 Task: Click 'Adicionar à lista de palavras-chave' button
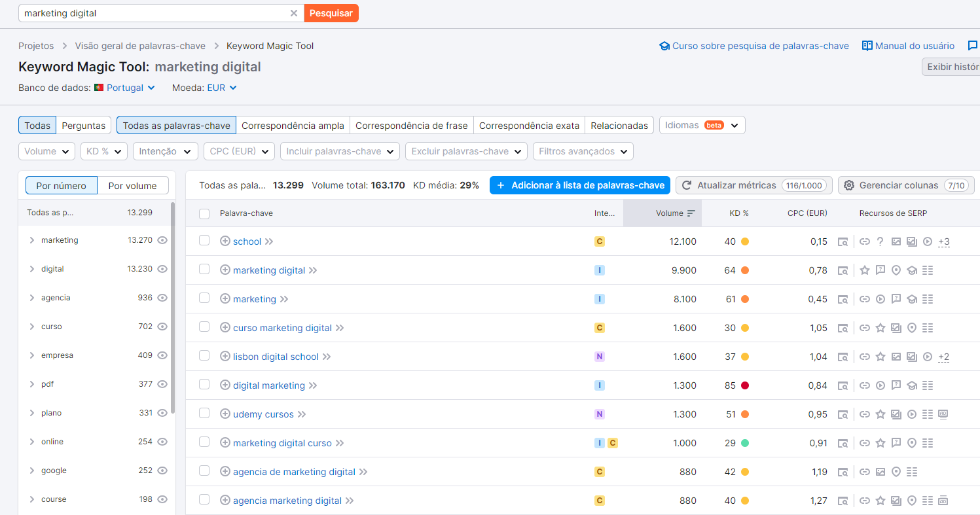pos(580,185)
